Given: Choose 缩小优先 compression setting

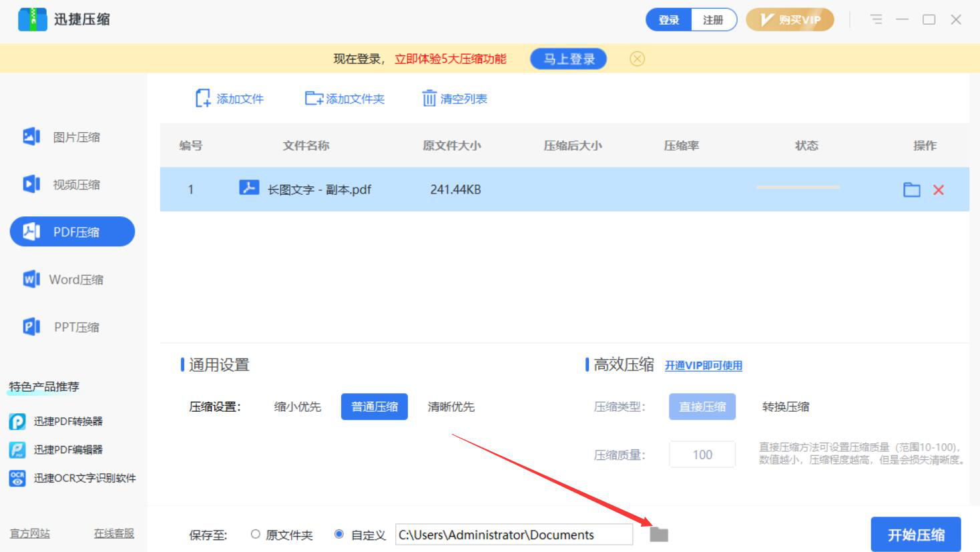Looking at the screenshot, I should (298, 406).
